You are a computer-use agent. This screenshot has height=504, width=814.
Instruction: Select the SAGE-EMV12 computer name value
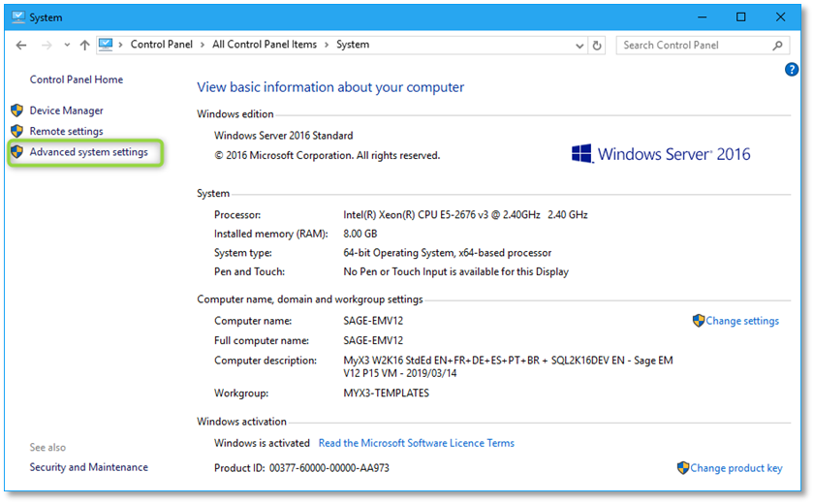[x=373, y=321]
